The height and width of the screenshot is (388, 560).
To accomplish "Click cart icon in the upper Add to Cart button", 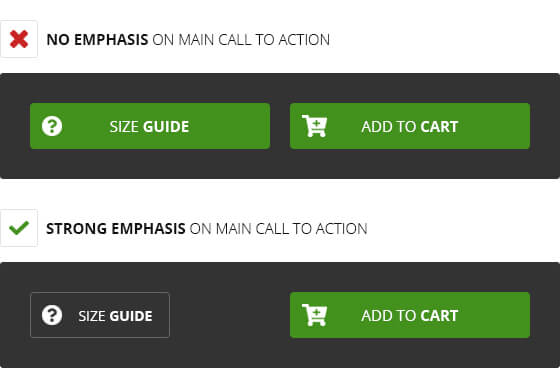I will (314, 126).
